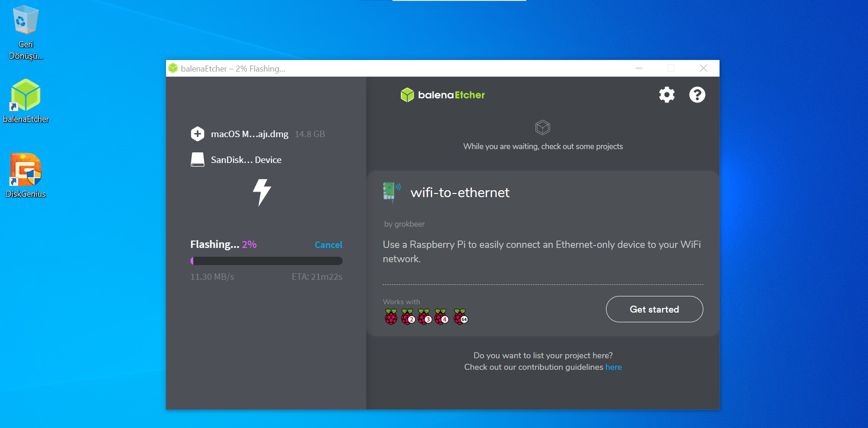This screenshot has height=428, width=868.
Task: Select the Recycle Bin desktop icon
Action: tap(26, 33)
